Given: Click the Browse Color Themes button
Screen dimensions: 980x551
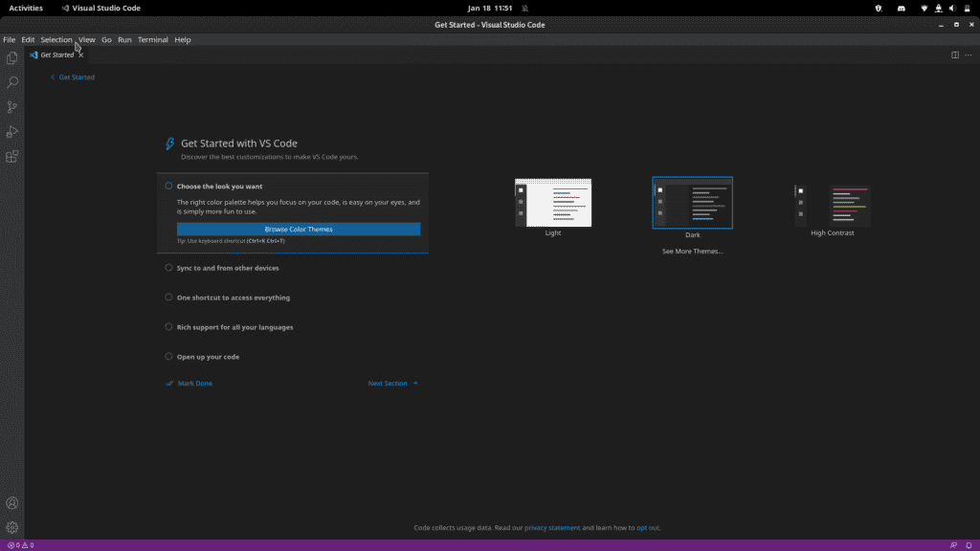Looking at the screenshot, I should [298, 229].
